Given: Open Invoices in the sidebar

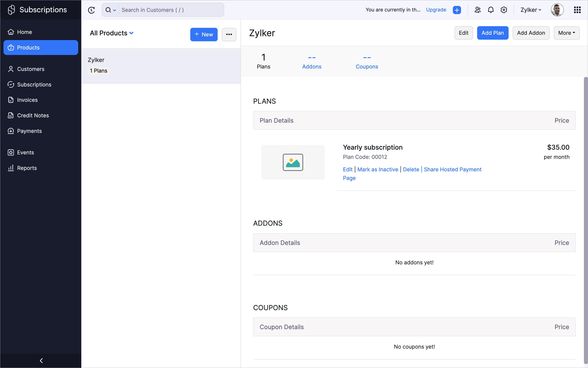Looking at the screenshot, I should tap(41, 100).
